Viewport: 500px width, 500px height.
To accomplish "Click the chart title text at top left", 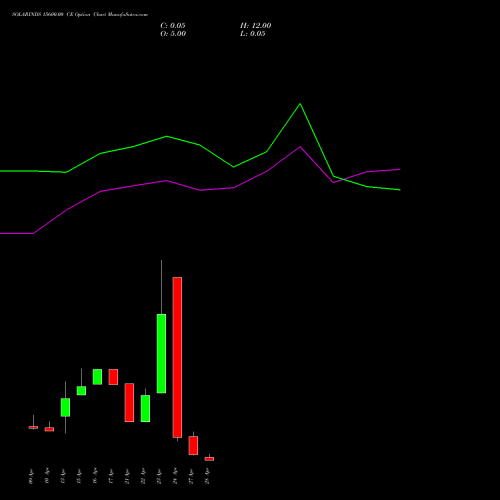I will pos(80,15).
